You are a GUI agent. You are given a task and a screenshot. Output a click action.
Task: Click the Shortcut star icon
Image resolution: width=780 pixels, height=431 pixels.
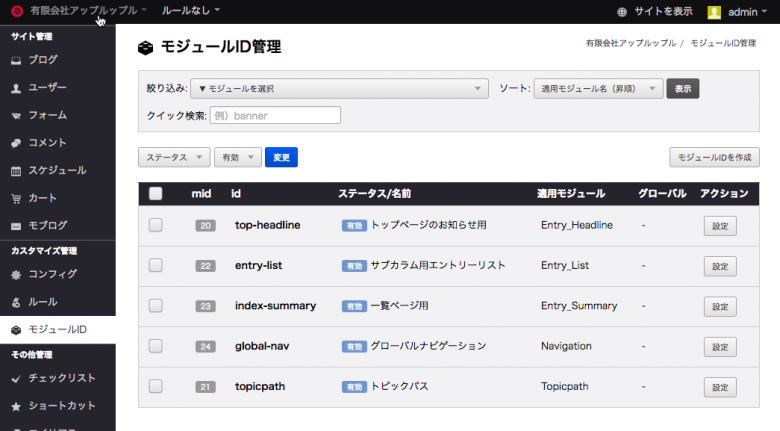tap(17, 406)
